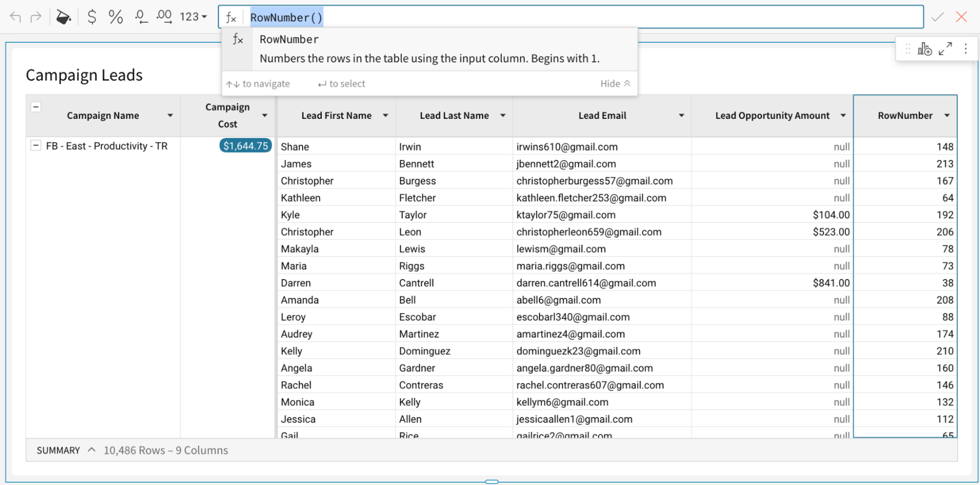Select the $841.00 opportunity amount cell
The image size is (980, 485).
coord(772,283)
